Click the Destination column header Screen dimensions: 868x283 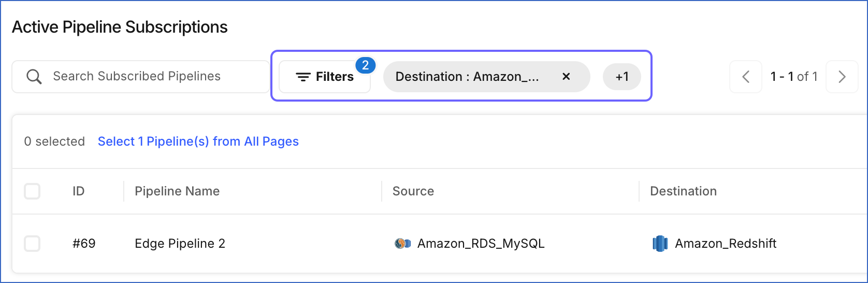coord(683,191)
